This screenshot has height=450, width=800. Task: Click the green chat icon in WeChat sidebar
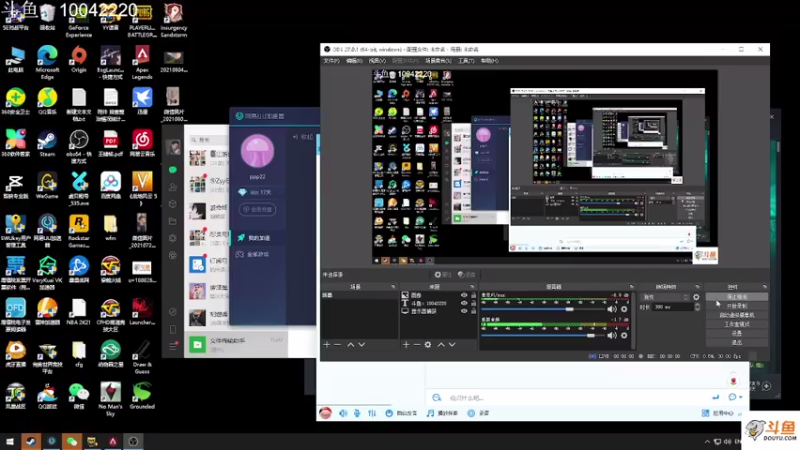[x=173, y=169]
